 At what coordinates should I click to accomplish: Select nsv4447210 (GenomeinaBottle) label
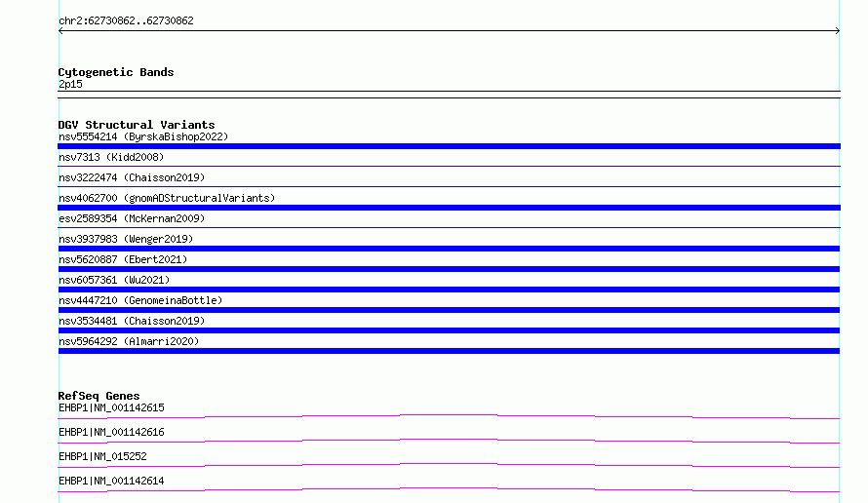pos(140,300)
